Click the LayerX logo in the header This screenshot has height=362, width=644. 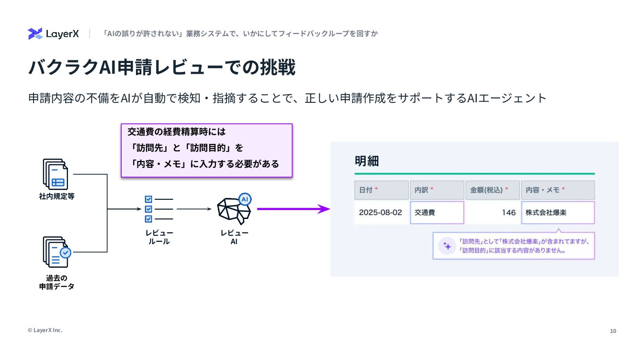[x=53, y=34]
